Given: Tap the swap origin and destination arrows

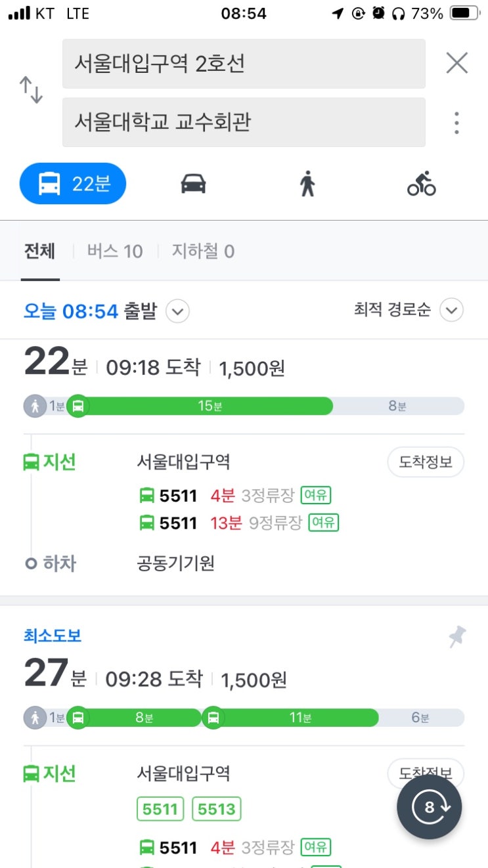Looking at the screenshot, I should (31, 90).
